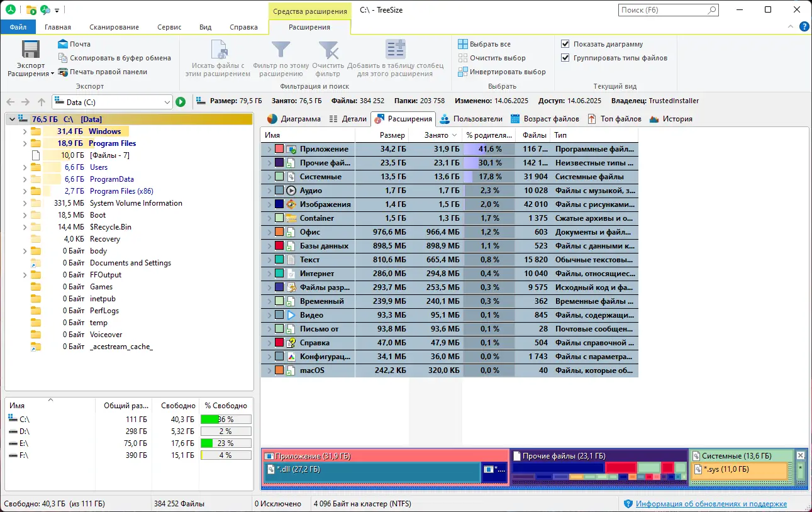Click the search files with this extension icon

(x=218, y=50)
